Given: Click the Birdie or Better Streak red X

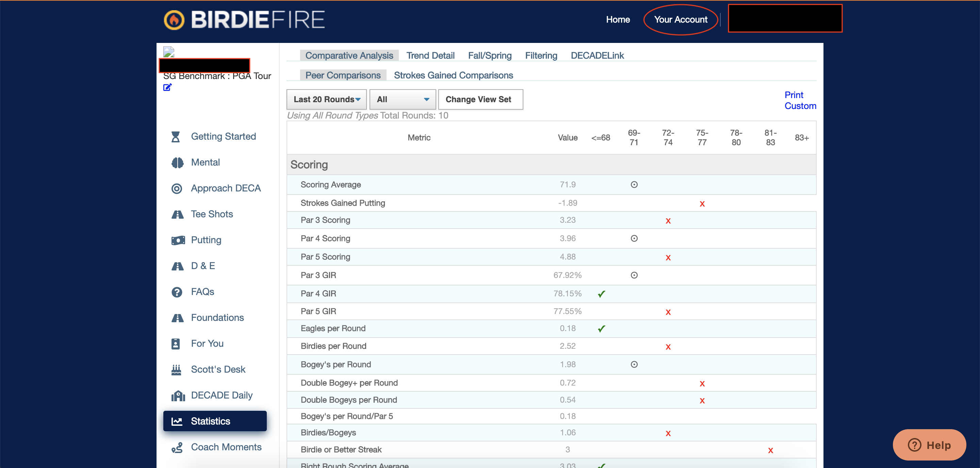Looking at the screenshot, I should (x=770, y=451).
